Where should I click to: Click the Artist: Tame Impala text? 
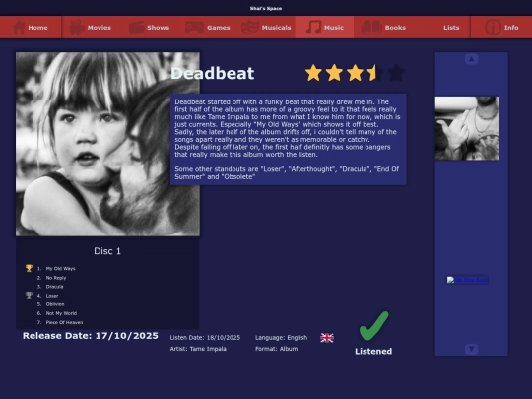click(x=198, y=349)
